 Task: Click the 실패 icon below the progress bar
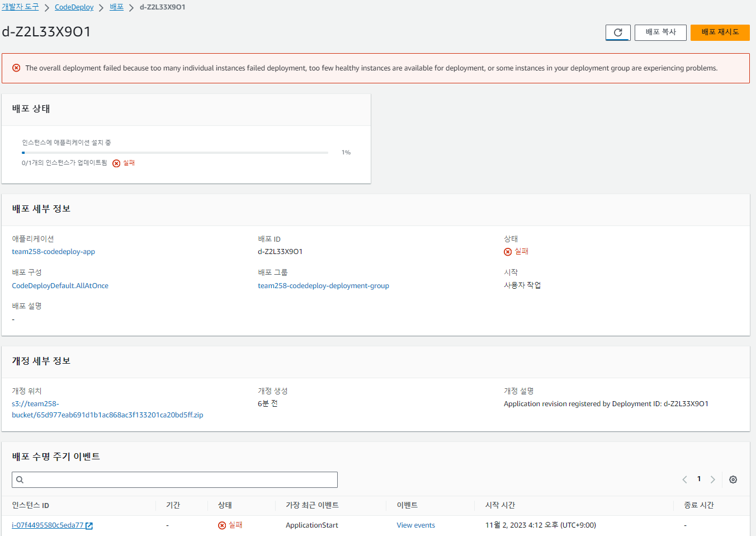click(x=116, y=163)
